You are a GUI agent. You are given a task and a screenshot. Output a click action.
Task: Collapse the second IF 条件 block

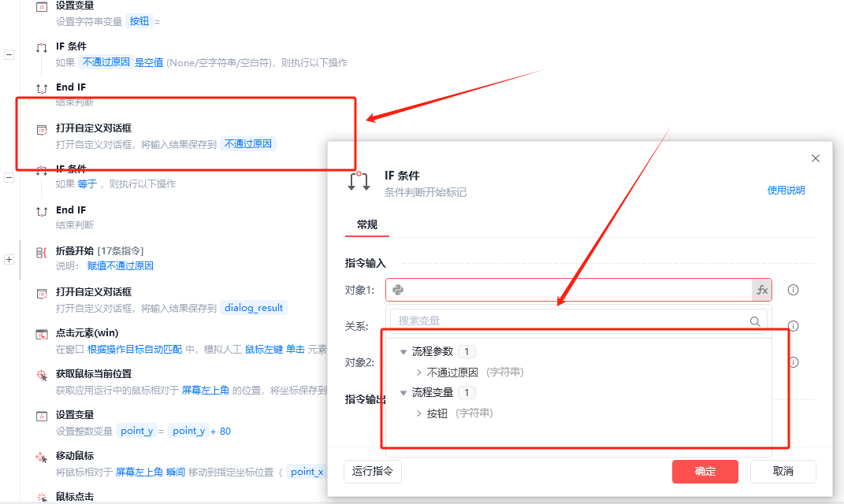pos(9,177)
